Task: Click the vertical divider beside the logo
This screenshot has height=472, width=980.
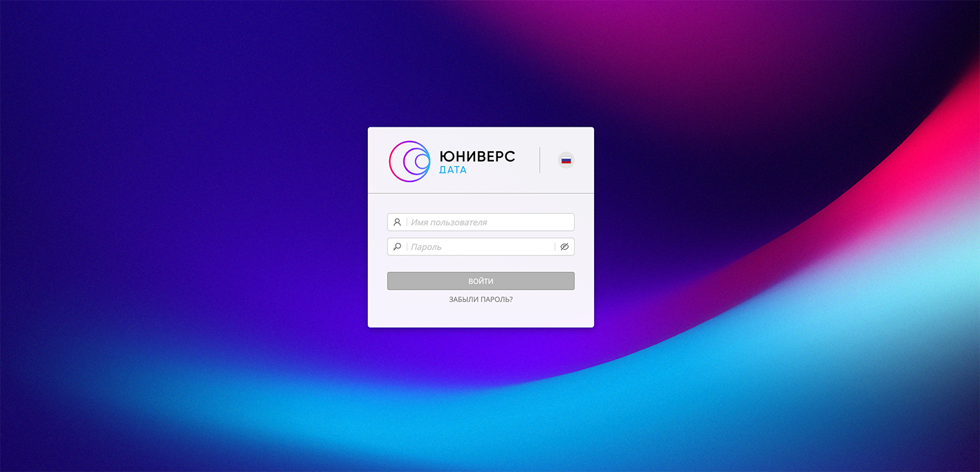Action: tap(540, 160)
